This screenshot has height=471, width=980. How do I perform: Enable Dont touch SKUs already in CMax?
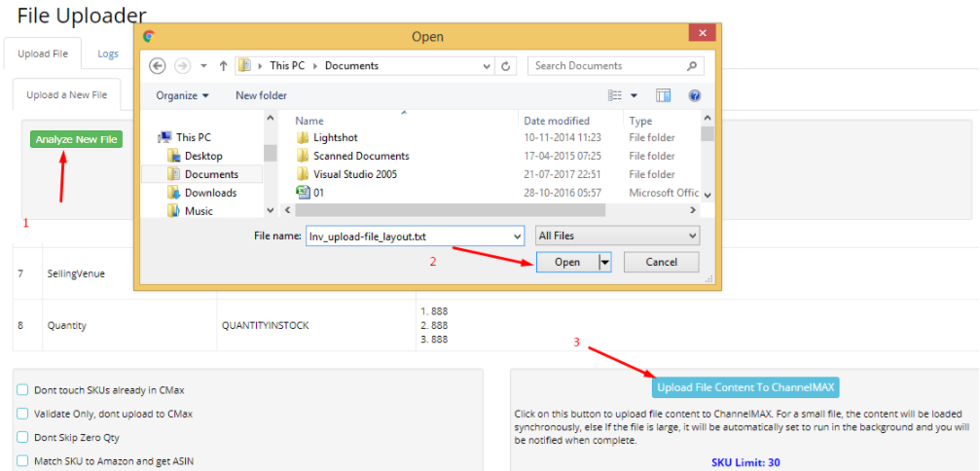coord(22,389)
